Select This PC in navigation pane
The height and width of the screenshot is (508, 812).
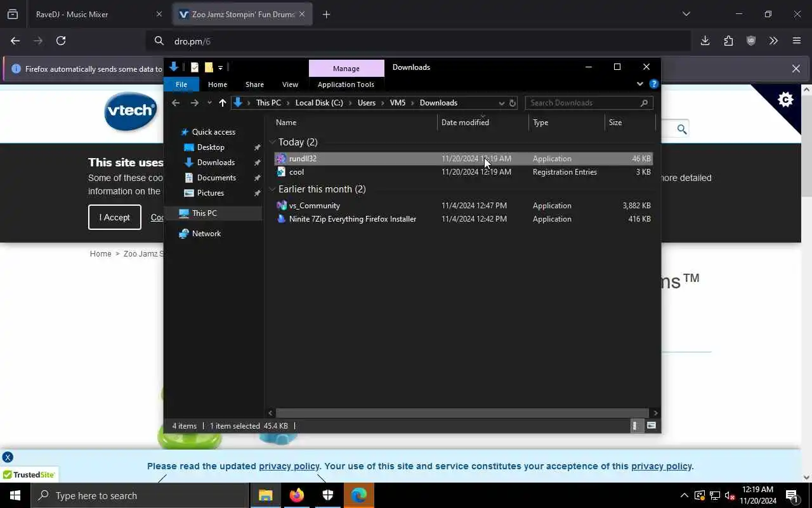click(204, 213)
